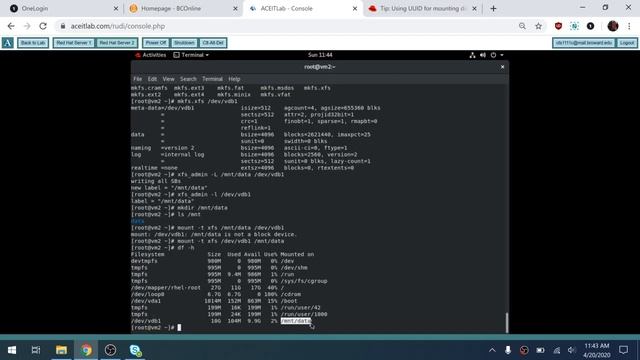Image resolution: width=640 pixels, height=360 pixels.
Task: Click the Shutdown button
Action: tap(184, 43)
